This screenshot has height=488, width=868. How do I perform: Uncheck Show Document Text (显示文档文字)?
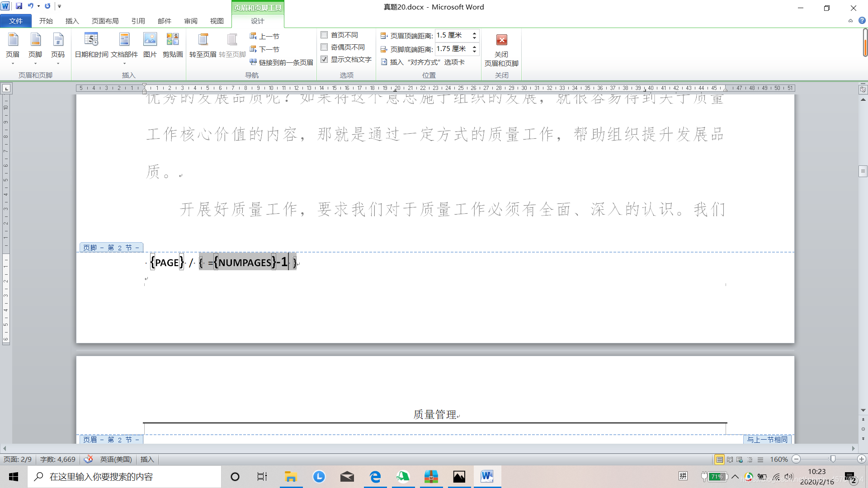324,59
